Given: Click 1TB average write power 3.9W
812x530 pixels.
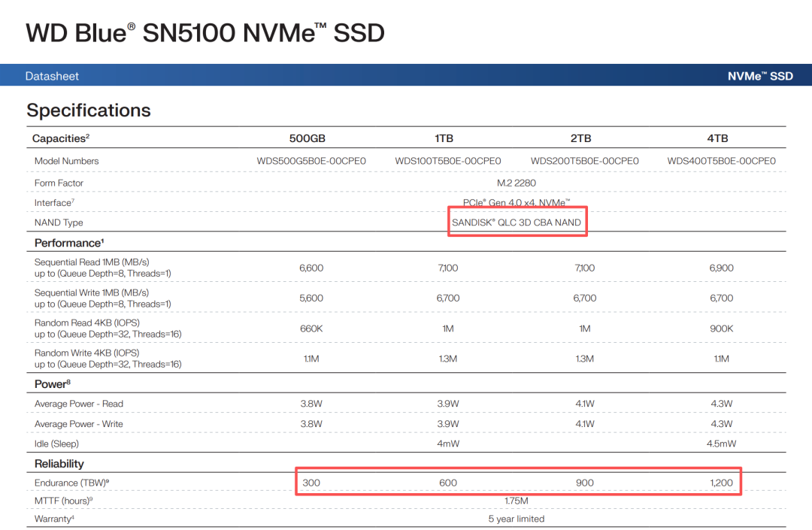Looking at the screenshot, I should click(448, 424).
